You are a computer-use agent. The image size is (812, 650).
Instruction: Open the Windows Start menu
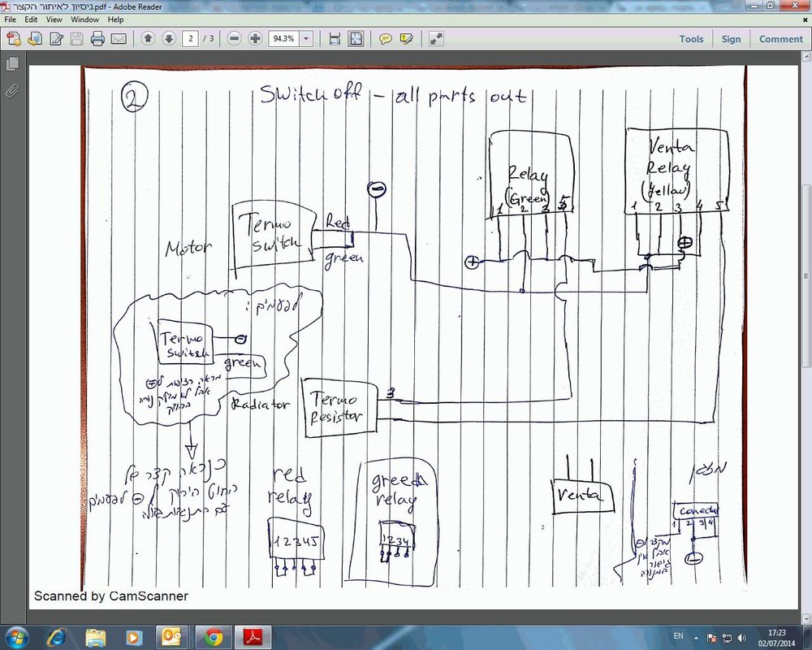pos(16,637)
